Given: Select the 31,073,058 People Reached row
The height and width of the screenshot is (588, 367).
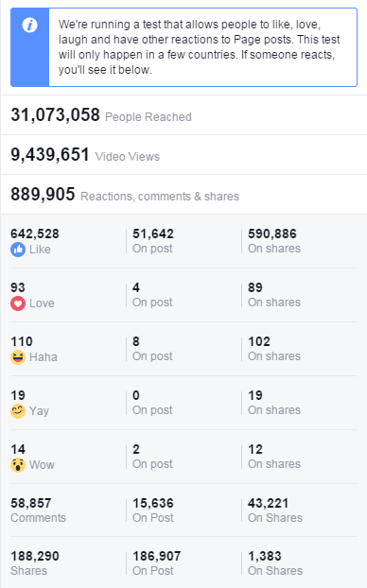Looking at the screenshot, I should click(183, 115).
